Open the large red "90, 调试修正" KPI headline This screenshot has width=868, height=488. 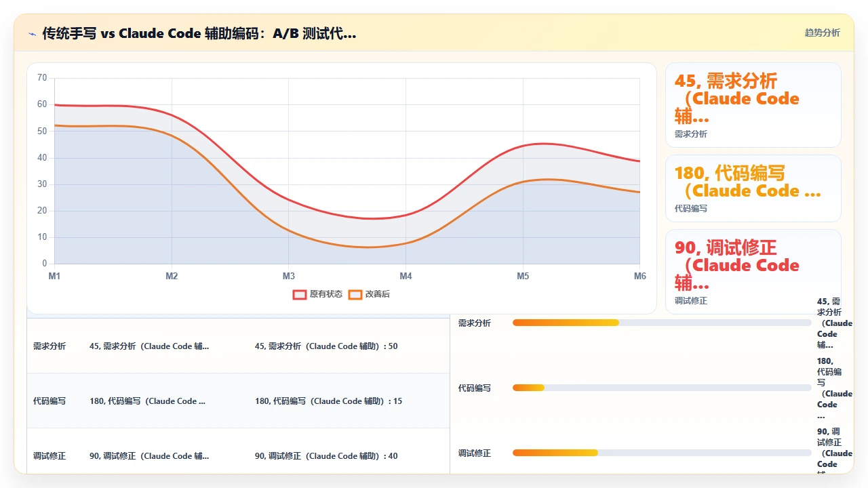coord(737,265)
